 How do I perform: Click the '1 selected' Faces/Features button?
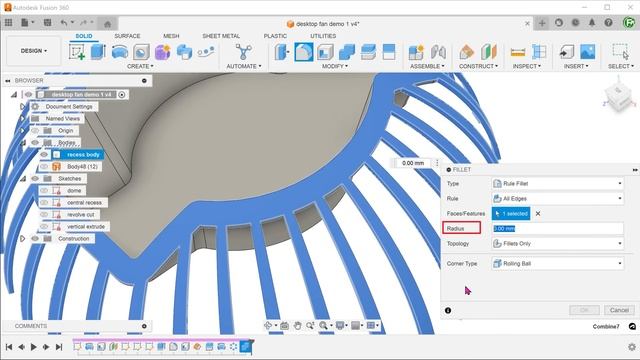[511, 213]
